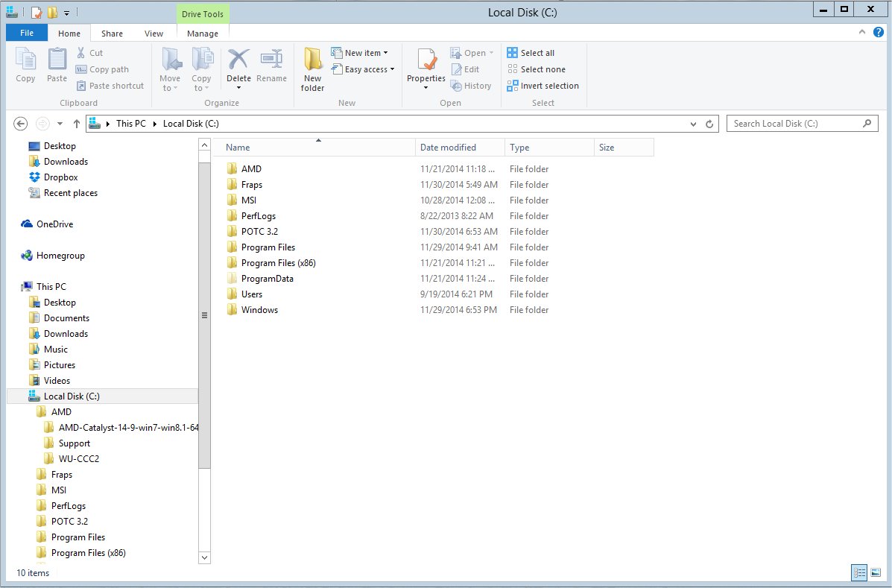Open OneDrive in the navigation pane
The image size is (892, 588).
pyautogui.click(x=47, y=224)
